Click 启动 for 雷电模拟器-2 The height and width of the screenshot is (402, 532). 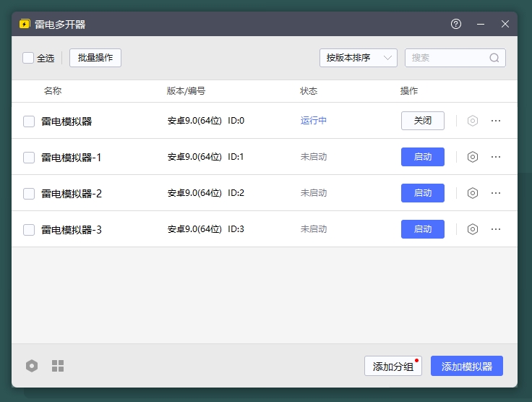tap(423, 193)
